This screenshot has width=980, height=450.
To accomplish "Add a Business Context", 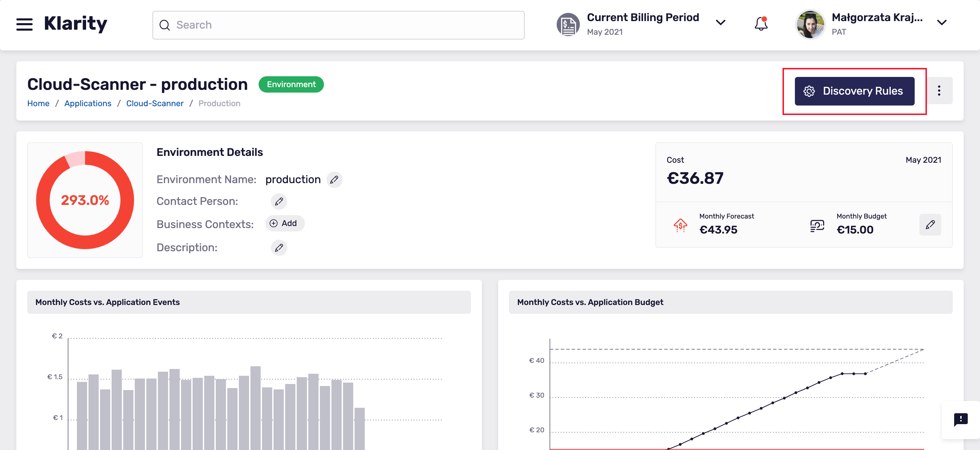I will tap(284, 224).
